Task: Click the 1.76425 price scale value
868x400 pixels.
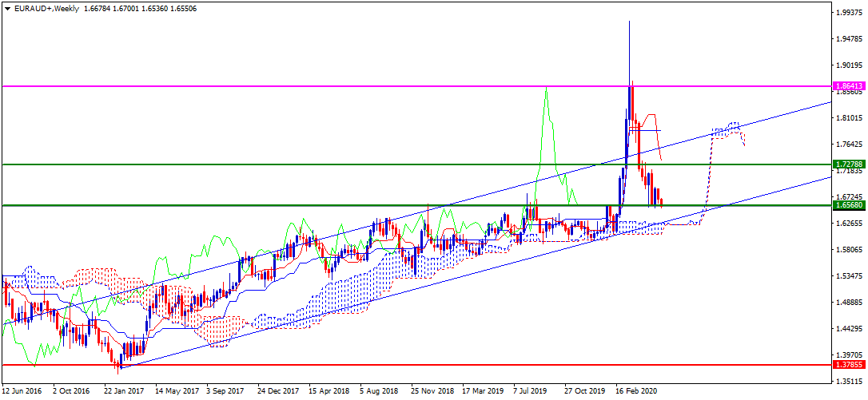Action: (849, 145)
